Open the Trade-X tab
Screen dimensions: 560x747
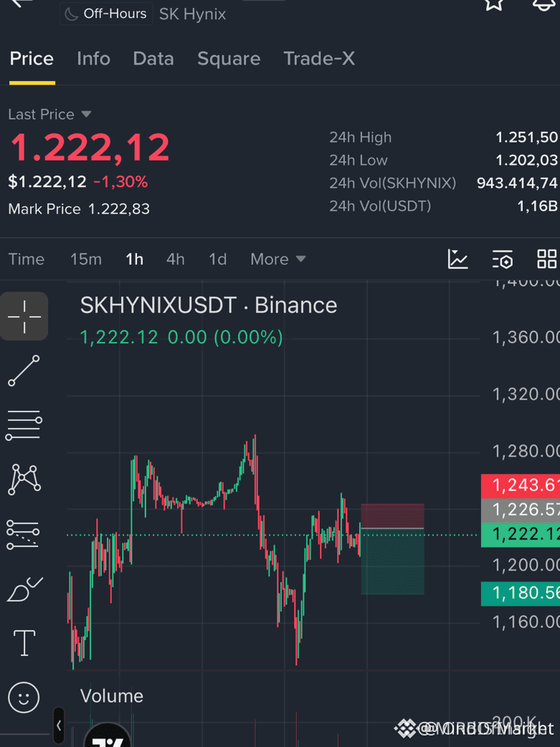(319, 59)
